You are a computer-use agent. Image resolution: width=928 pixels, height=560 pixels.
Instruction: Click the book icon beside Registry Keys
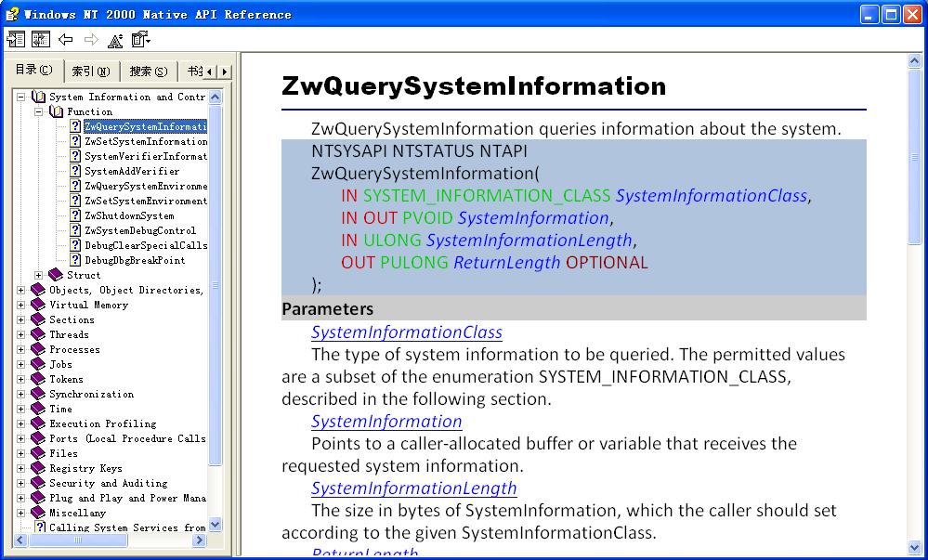[38, 468]
